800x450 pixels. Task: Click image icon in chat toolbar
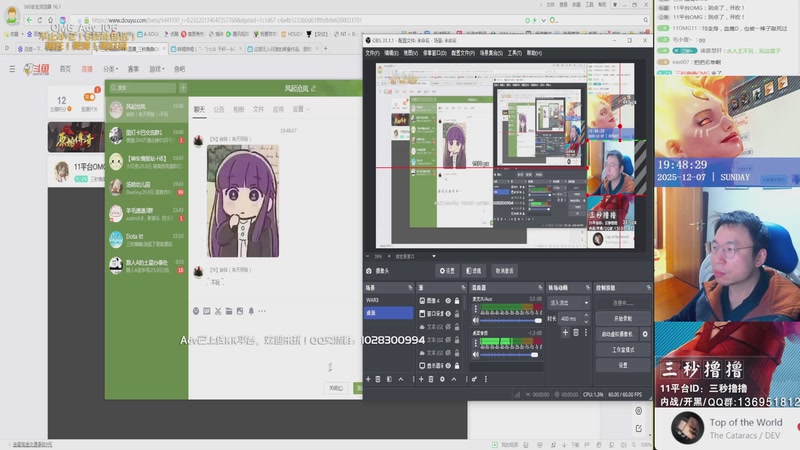[x=240, y=311]
